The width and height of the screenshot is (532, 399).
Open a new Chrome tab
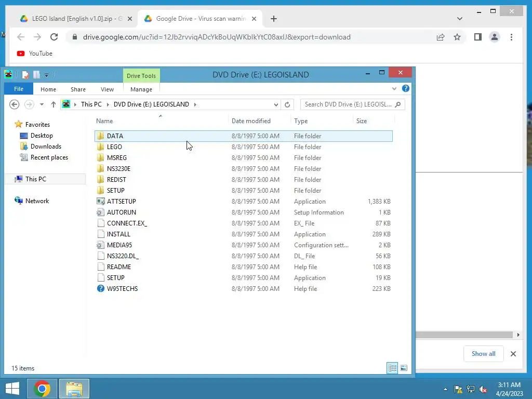point(274,19)
